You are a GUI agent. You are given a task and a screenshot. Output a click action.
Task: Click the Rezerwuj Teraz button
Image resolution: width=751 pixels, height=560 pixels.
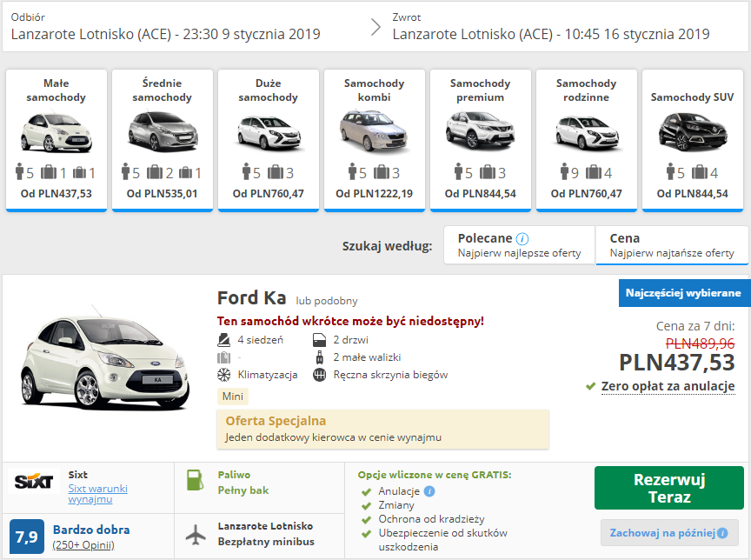tap(669, 488)
